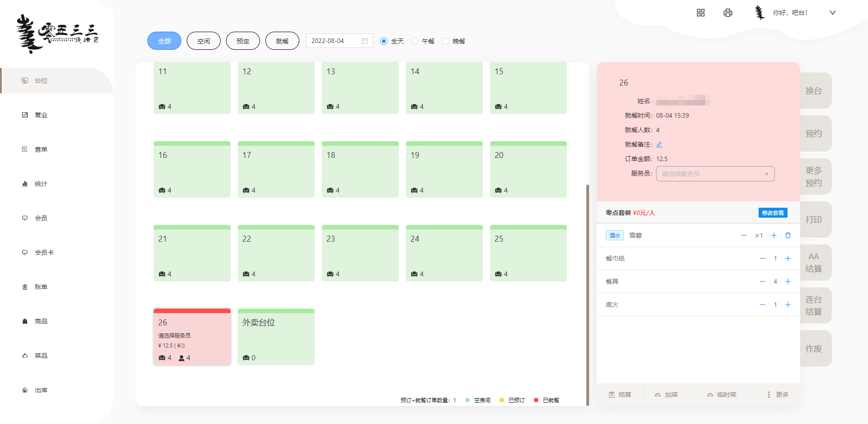Image resolution: width=868 pixels, height=424 pixels.
Task: Select occupied table 26 card
Action: [192, 337]
